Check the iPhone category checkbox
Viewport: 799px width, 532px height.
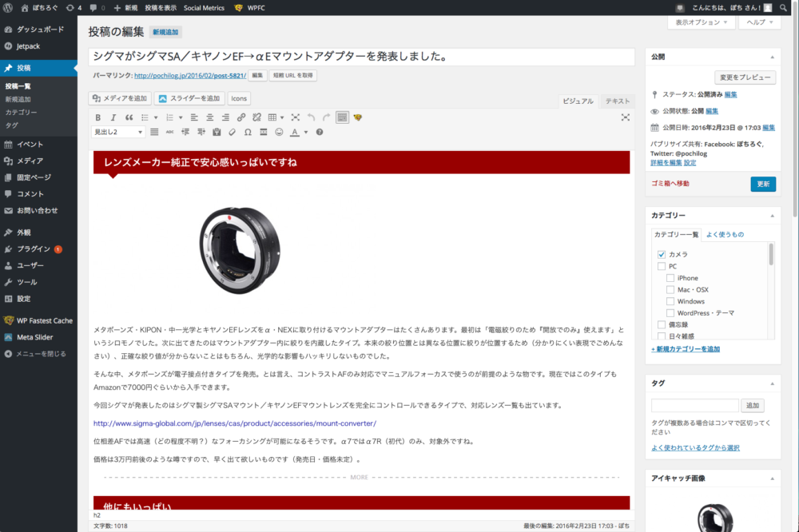point(670,277)
